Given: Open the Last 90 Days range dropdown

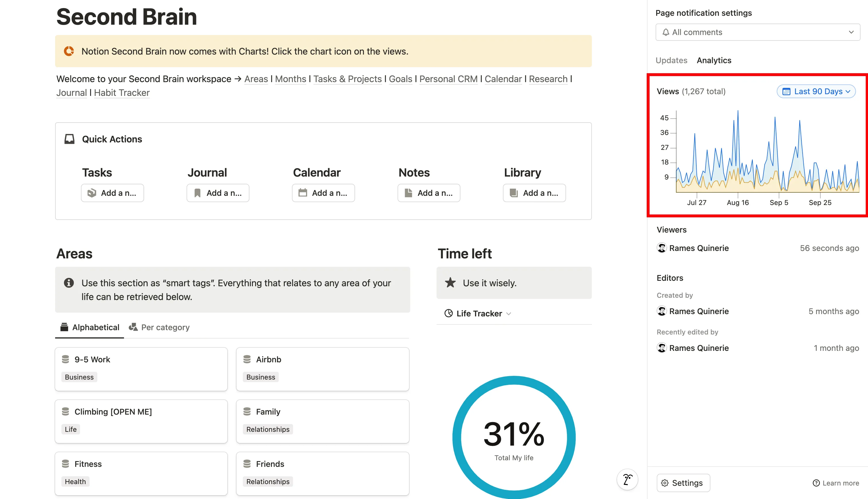Looking at the screenshot, I should (x=816, y=92).
